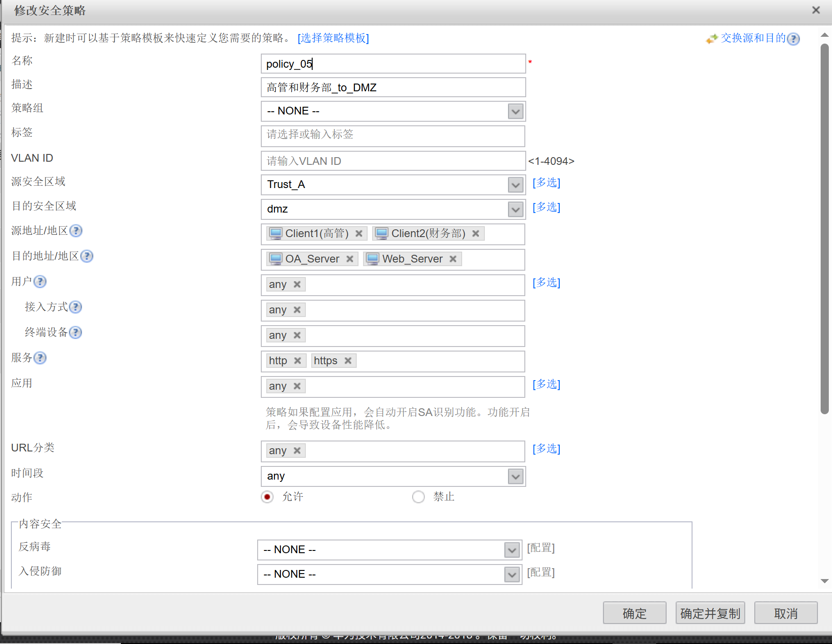Expand the 时间段 dropdown

516,476
